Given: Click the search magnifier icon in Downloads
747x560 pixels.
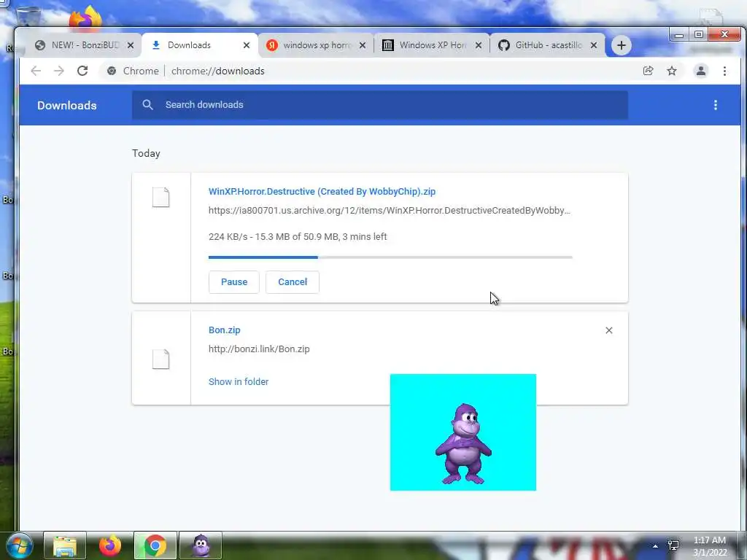Looking at the screenshot, I should point(147,105).
